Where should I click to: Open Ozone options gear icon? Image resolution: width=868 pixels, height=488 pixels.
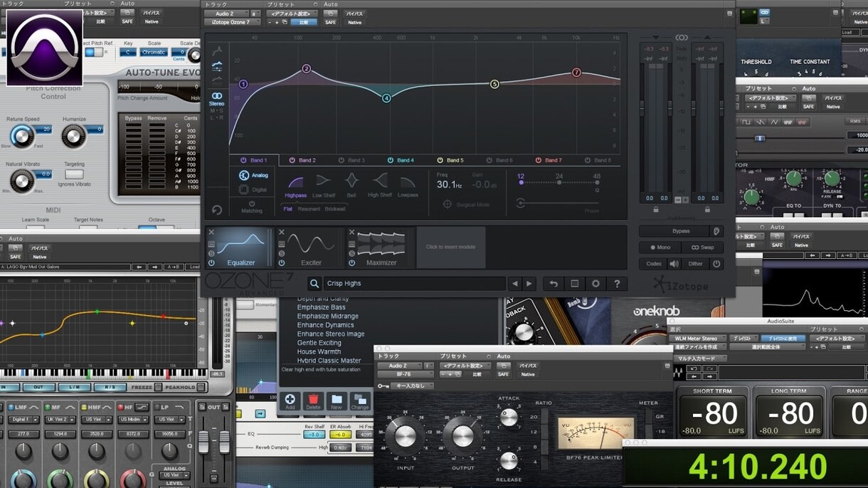596,284
